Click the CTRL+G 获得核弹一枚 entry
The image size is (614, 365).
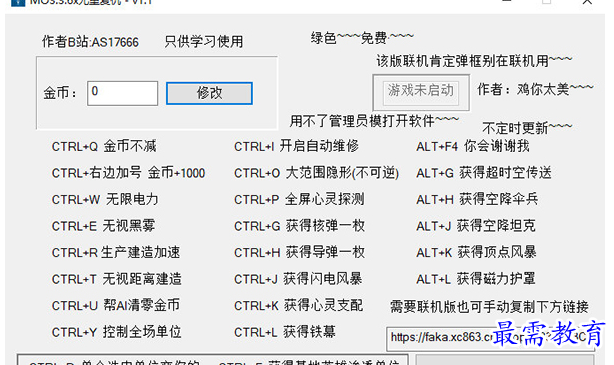(299, 226)
